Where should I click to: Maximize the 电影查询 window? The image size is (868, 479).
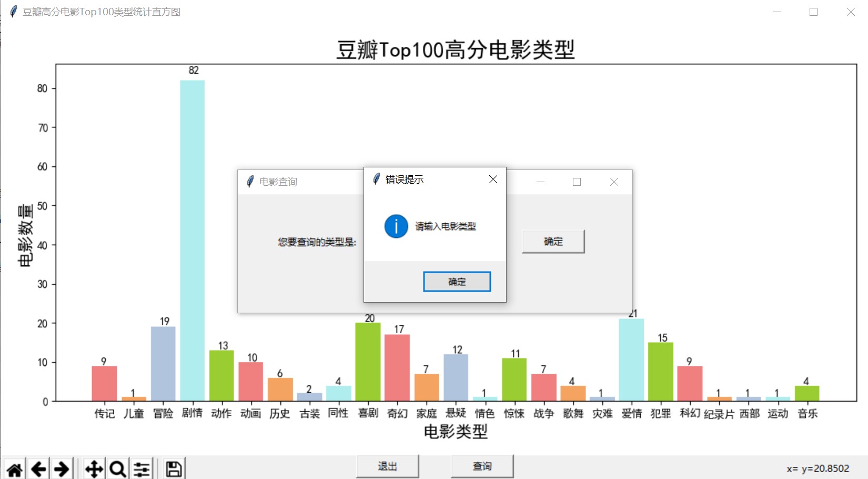tap(577, 182)
